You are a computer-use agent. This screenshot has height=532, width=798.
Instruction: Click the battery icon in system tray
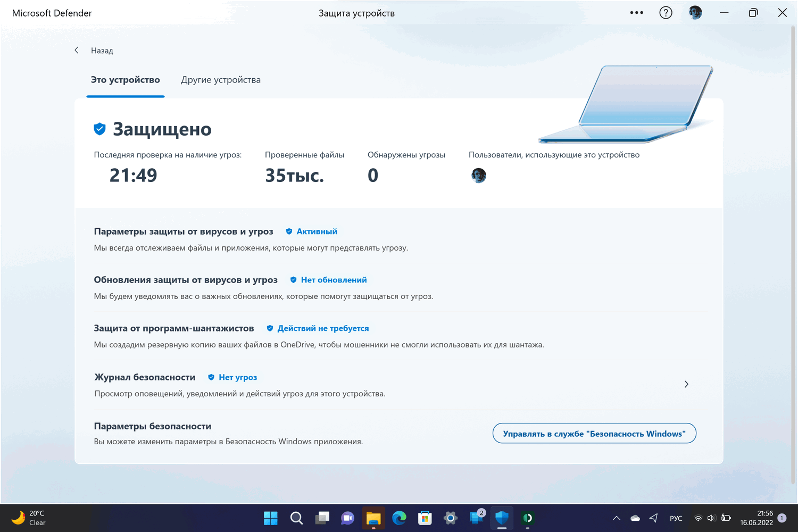click(x=726, y=518)
